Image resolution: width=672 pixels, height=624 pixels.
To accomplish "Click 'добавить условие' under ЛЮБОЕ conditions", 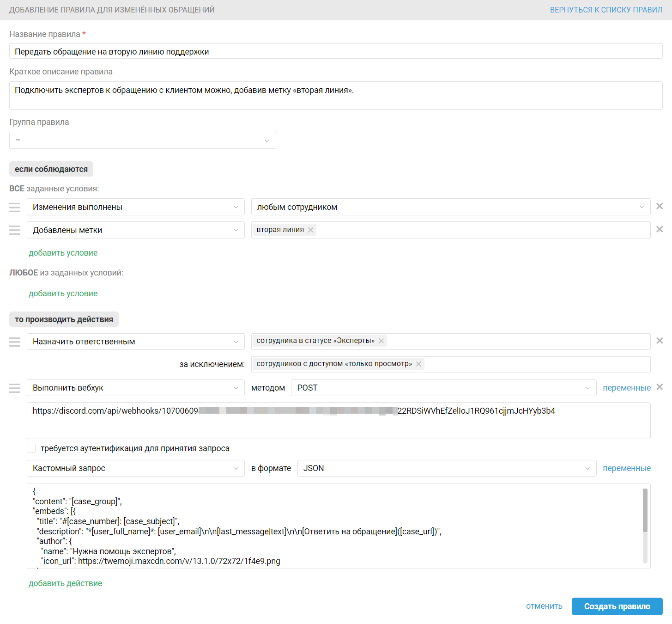I will pyautogui.click(x=63, y=294).
